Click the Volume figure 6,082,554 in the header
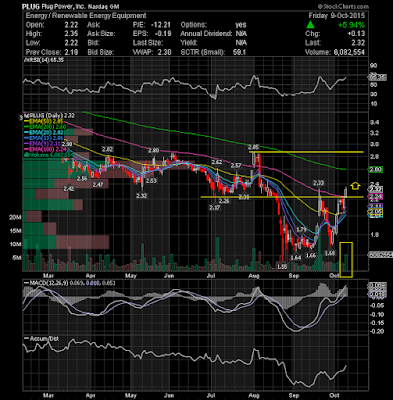393x400 pixels. [x=348, y=52]
